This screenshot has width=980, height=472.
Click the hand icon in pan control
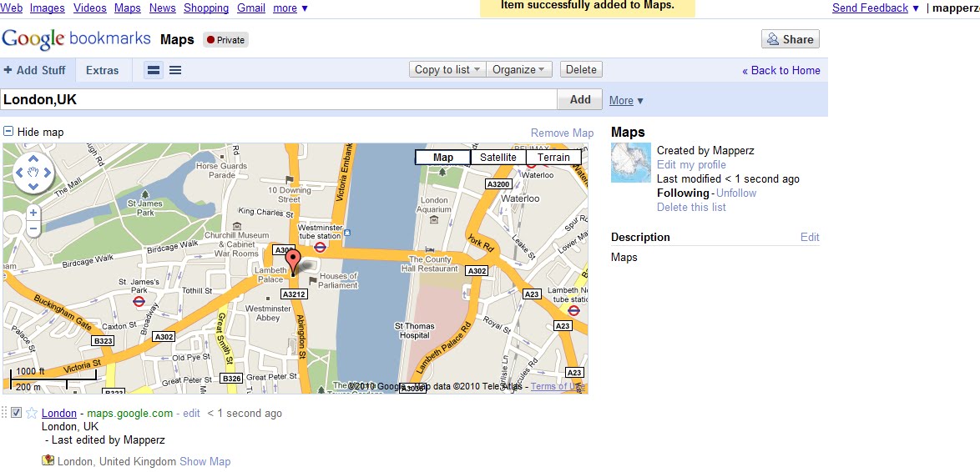point(33,173)
